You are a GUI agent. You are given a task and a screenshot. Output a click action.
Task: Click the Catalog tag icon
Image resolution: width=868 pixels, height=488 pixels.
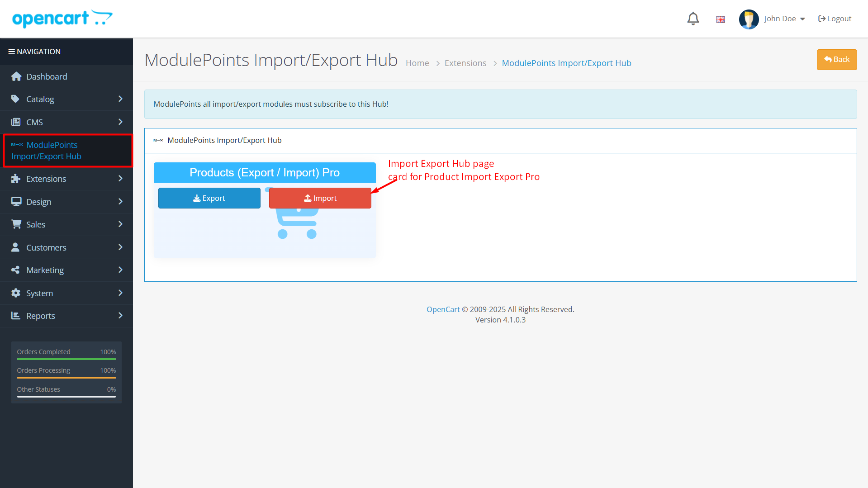(x=15, y=99)
